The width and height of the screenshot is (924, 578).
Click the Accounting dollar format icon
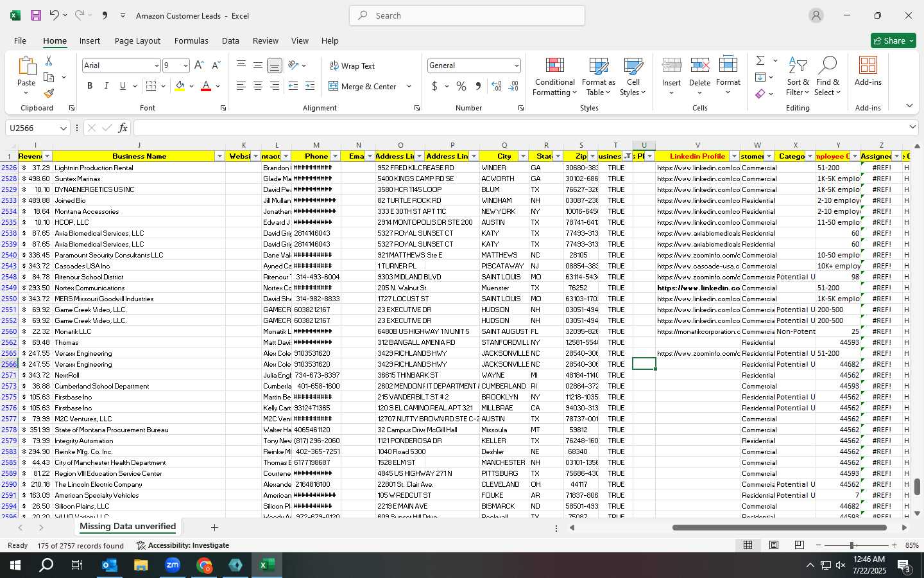point(434,86)
